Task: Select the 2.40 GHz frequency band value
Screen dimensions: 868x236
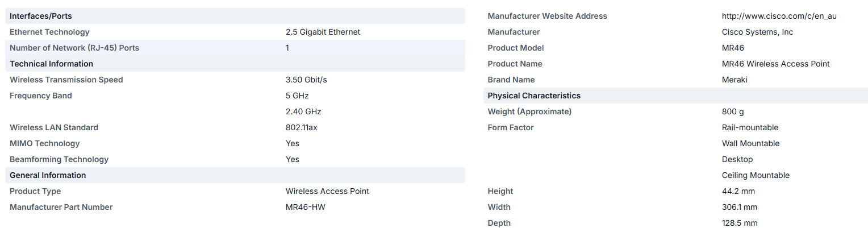Action: tap(303, 111)
